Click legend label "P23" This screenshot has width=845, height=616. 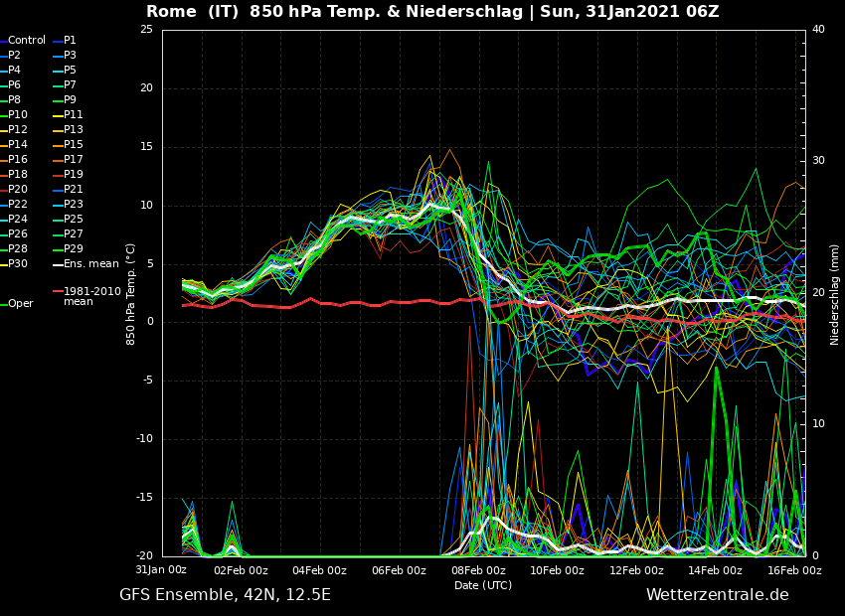pos(74,204)
